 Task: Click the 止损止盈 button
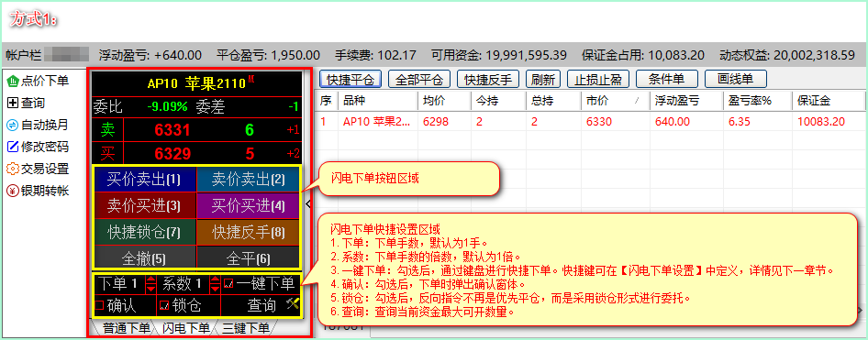(598, 79)
